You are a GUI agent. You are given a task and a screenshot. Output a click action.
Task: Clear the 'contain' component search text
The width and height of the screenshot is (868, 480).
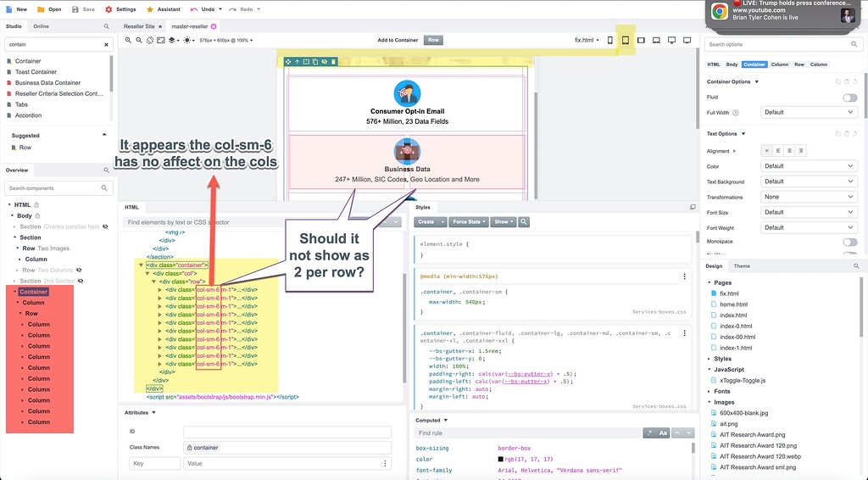106,44
